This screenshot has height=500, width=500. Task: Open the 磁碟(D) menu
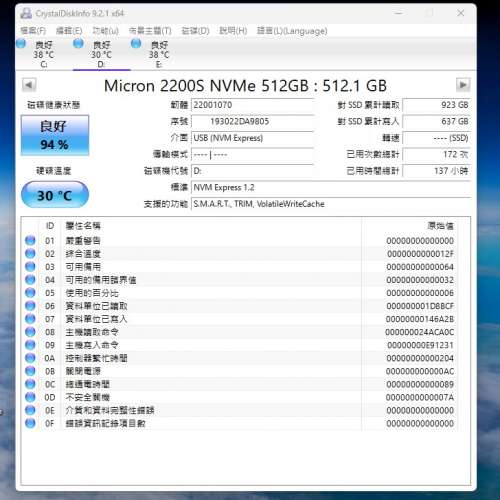195,31
